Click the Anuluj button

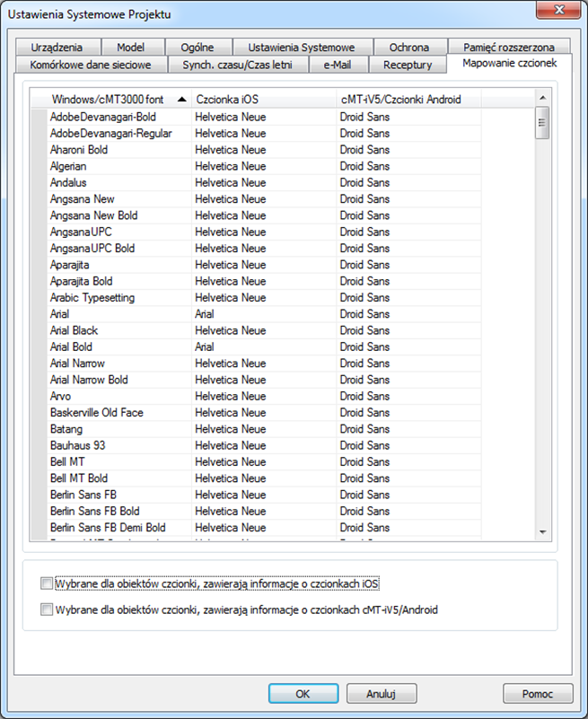(382, 693)
